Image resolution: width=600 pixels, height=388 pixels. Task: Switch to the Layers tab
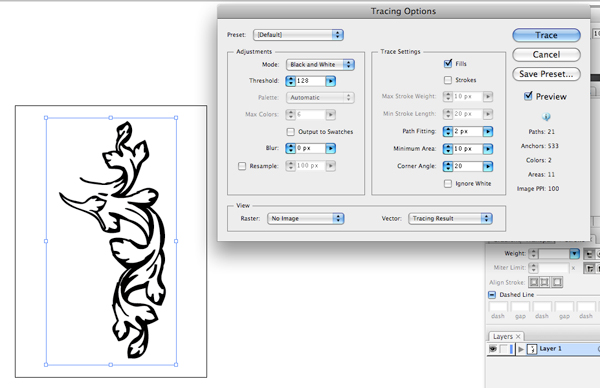[x=502, y=336]
